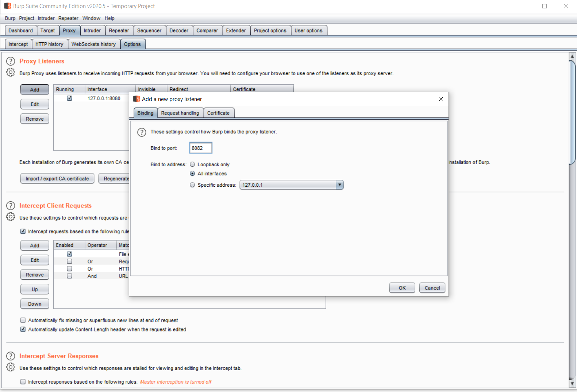Toggle automatically update Content-Length header
Viewport: 577px width, 392px height.
pos(23,329)
